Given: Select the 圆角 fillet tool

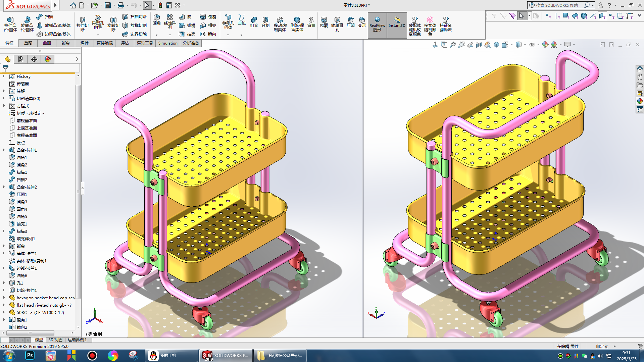Looking at the screenshot, I should coord(157,19).
